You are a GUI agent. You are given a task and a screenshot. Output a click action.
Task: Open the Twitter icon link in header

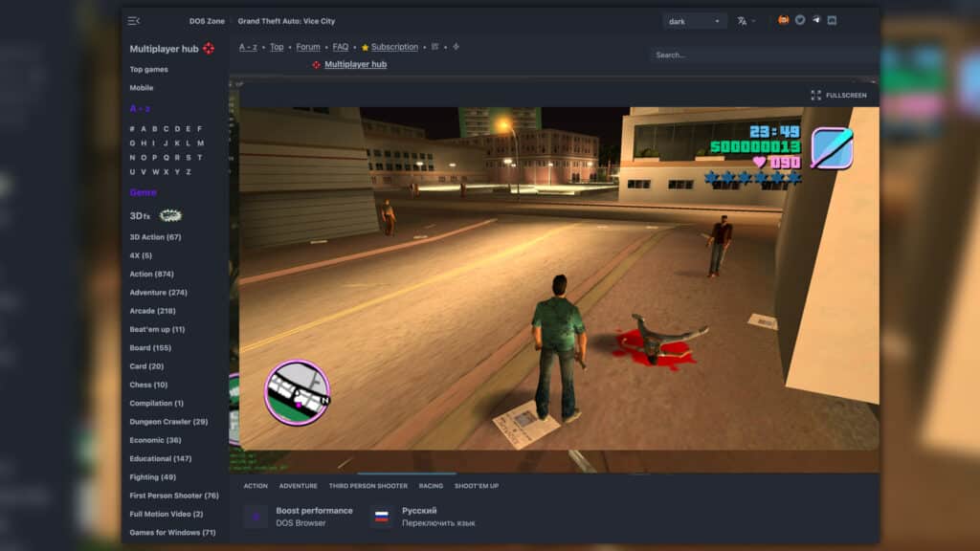coord(799,20)
